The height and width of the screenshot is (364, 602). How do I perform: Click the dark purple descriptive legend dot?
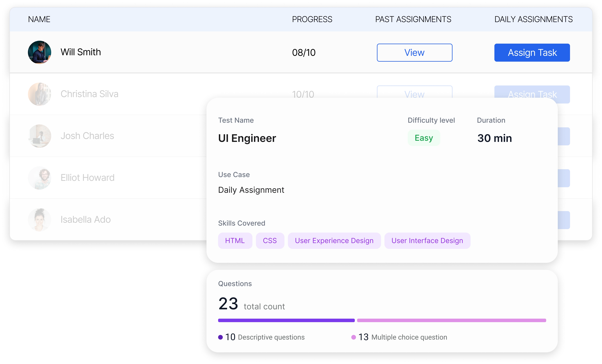pos(220,337)
